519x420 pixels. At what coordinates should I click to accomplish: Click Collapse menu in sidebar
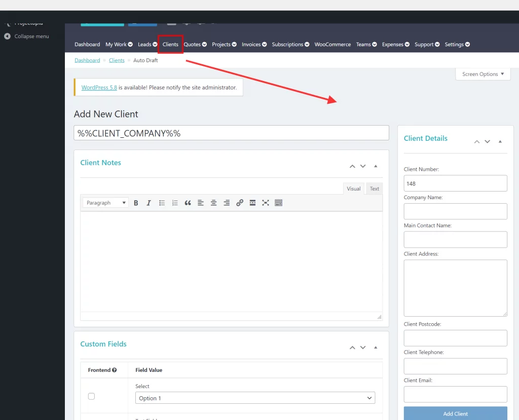click(x=31, y=36)
